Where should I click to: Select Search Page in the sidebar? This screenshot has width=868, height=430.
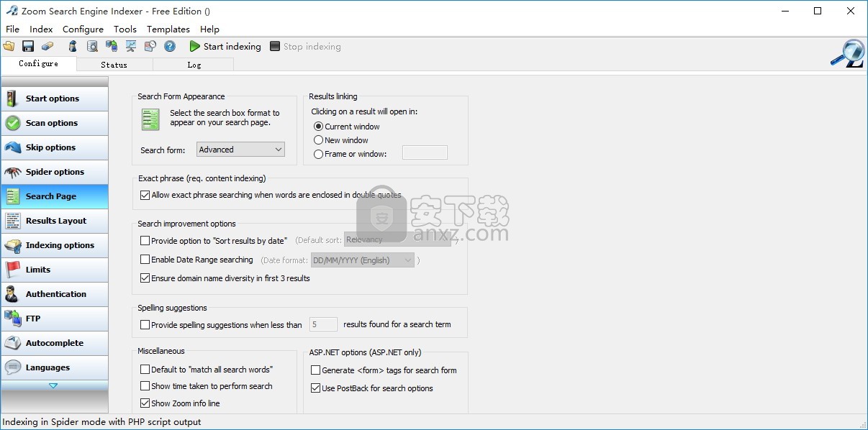pyautogui.click(x=55, y=196)
